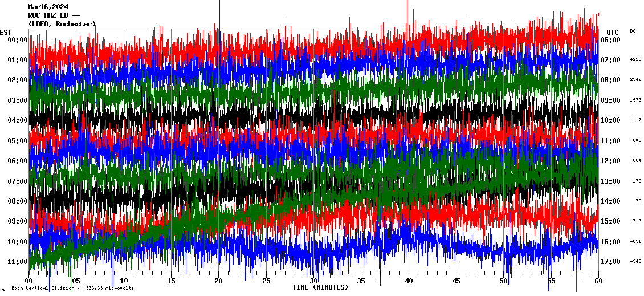Image resolution: width=644 pixels, height=296 pixels.
Task: Click the vertical division microvolts scale note
Action: (72, 288)
